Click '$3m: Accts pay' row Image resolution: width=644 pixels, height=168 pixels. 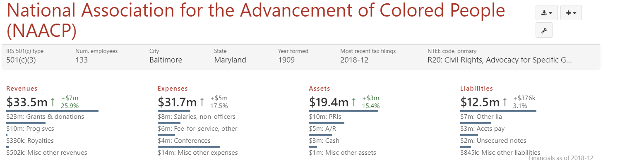click(483, 129)
